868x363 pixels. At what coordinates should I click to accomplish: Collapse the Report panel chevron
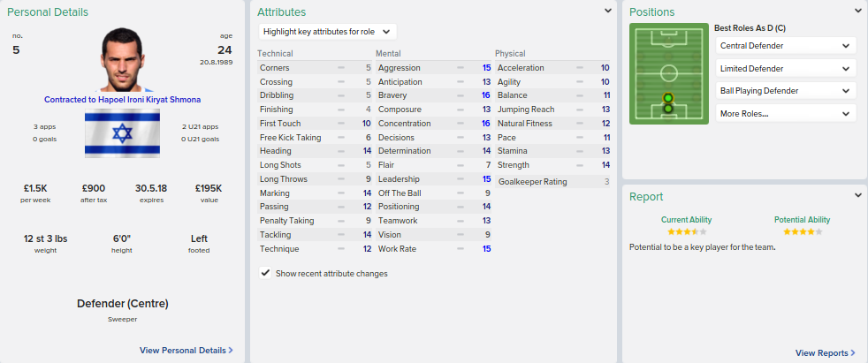coord(858,196)
